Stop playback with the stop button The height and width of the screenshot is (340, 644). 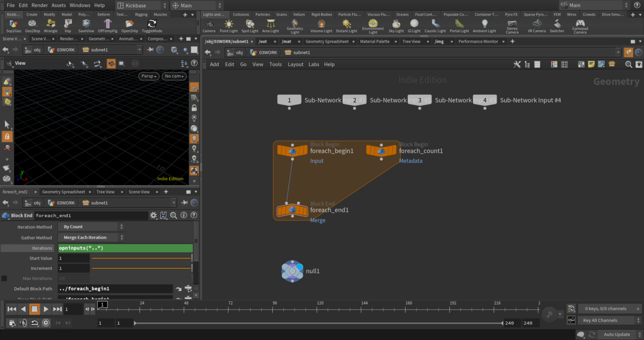click(x=34, y=309)
